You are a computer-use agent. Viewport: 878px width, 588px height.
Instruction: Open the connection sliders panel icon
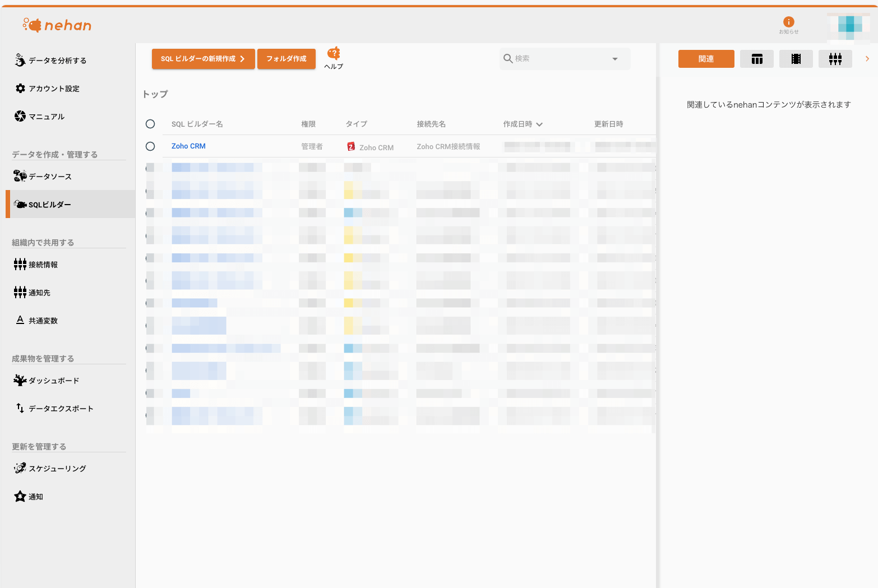(x=835, y=59)
